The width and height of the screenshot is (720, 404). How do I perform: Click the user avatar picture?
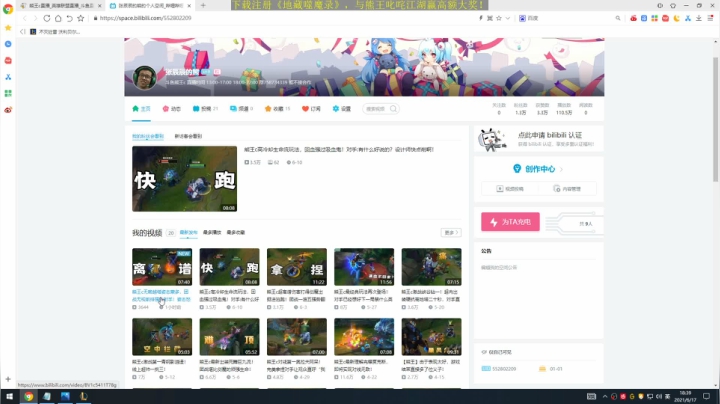[x=144, y=78]
